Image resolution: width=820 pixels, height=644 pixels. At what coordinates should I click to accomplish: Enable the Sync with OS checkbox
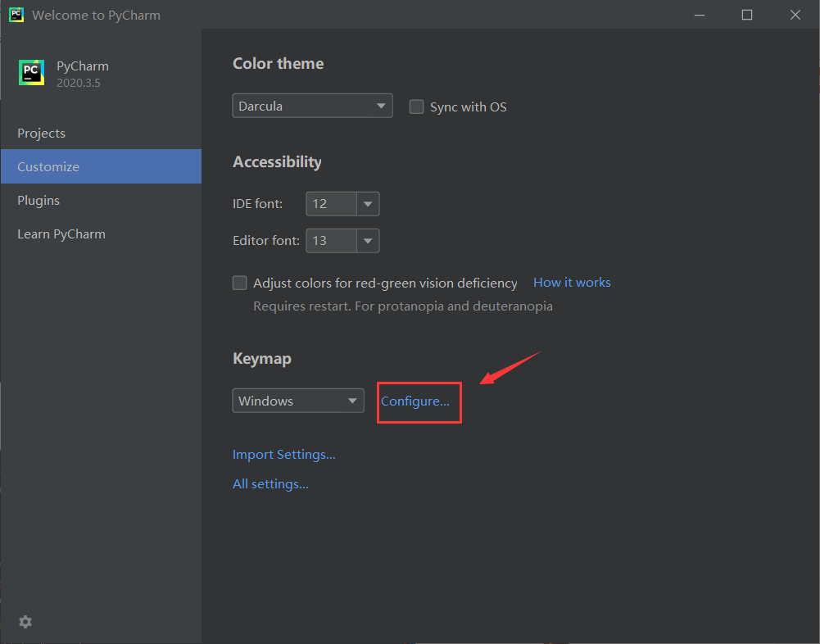click(416, 107)
